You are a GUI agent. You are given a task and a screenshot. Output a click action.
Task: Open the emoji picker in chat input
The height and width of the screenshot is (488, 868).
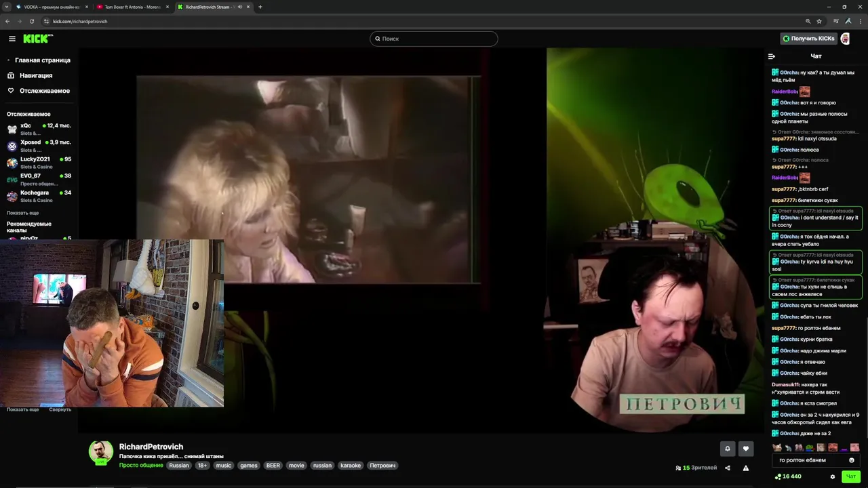coord(852,460)
